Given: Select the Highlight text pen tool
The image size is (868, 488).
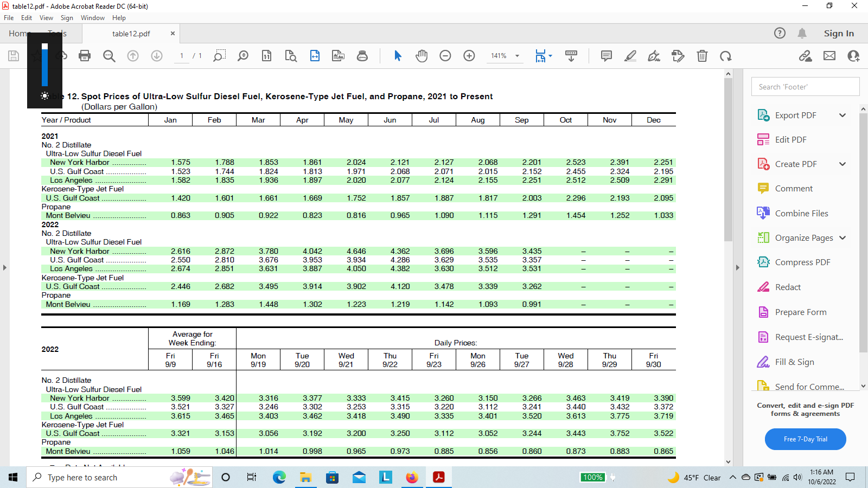Looking at the screenshot, I should tap(630, 56).
